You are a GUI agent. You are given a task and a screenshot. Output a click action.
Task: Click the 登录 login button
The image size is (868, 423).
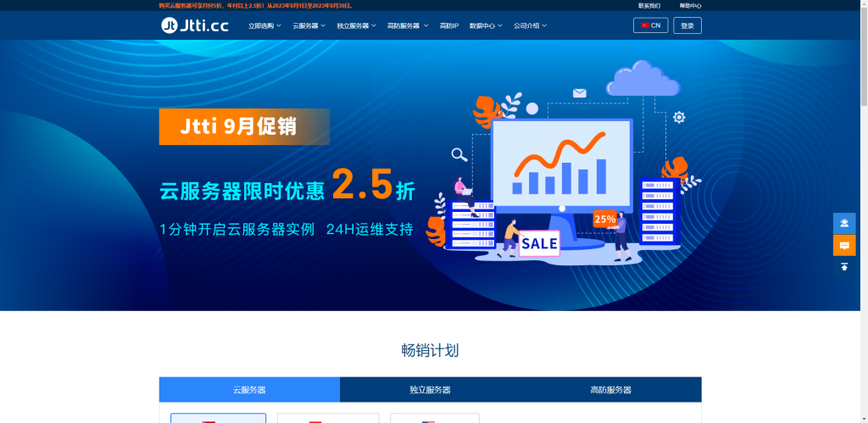point(687,25)
